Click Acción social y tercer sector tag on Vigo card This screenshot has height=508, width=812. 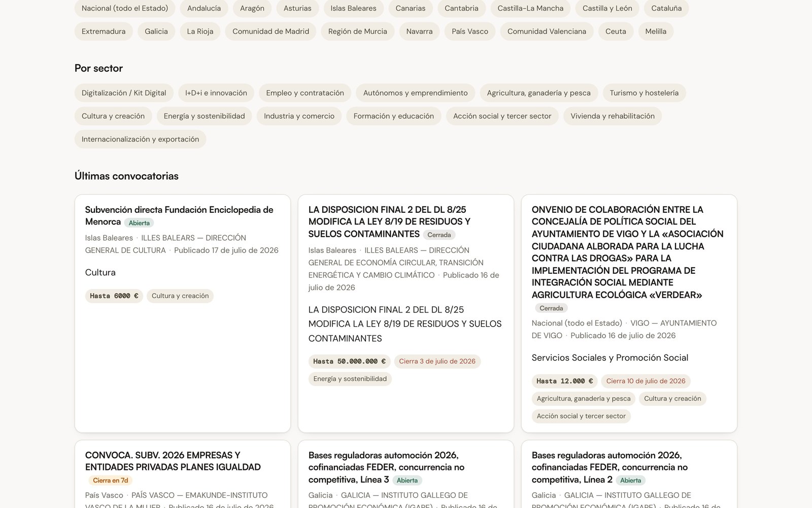point(581,416)
